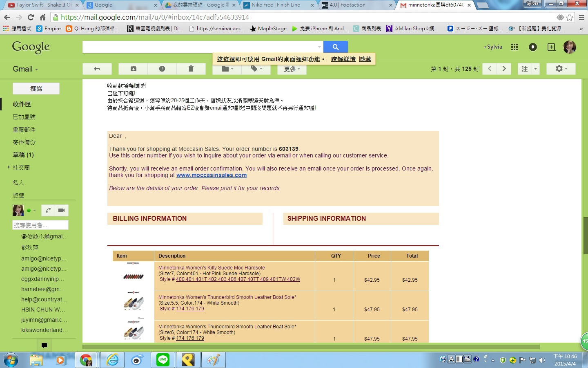Open Paint from the taskbar

pyautogui.click(x=213, y=360)
